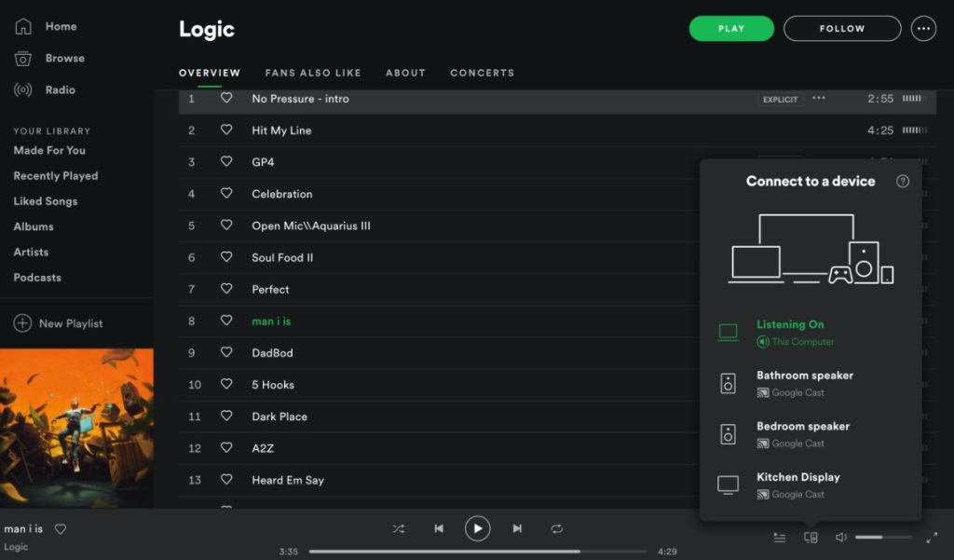
Task: Switch to Fans Also Like tab
Action: pos(313,73)
